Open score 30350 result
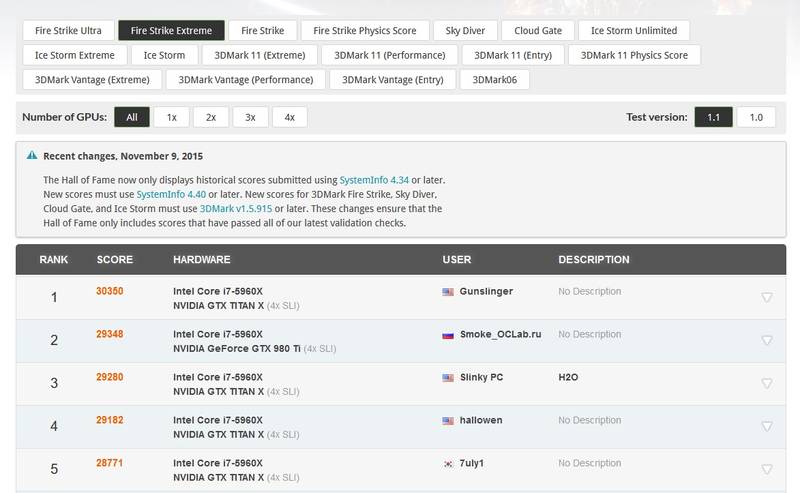 tap(110, 291)
